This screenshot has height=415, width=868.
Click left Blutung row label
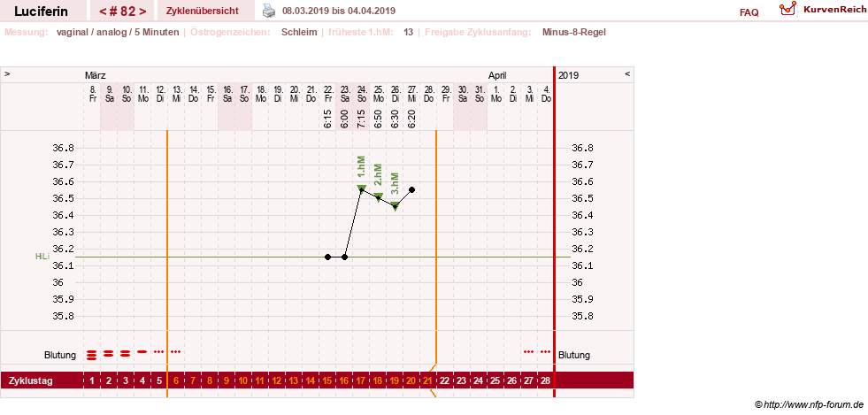(60, 355)
